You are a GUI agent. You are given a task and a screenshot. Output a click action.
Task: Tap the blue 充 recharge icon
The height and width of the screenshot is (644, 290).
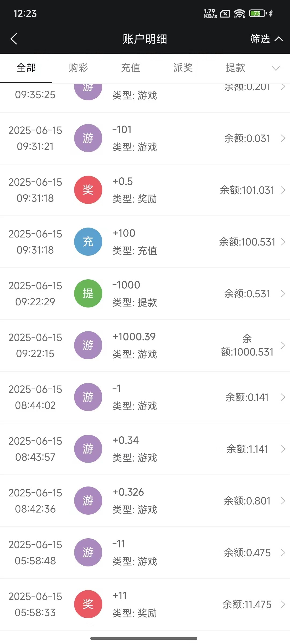88,241
